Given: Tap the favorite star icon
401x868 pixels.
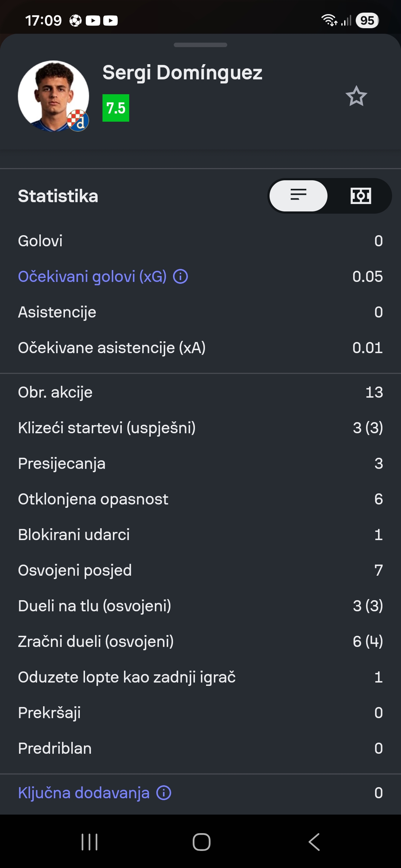Looking at the screenshot, I should (356, 96).
